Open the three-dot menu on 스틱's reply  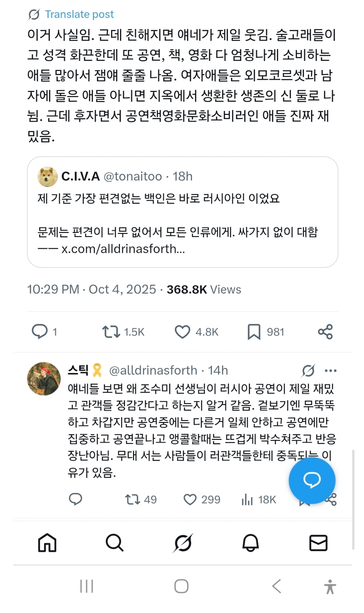click(330, 371)
